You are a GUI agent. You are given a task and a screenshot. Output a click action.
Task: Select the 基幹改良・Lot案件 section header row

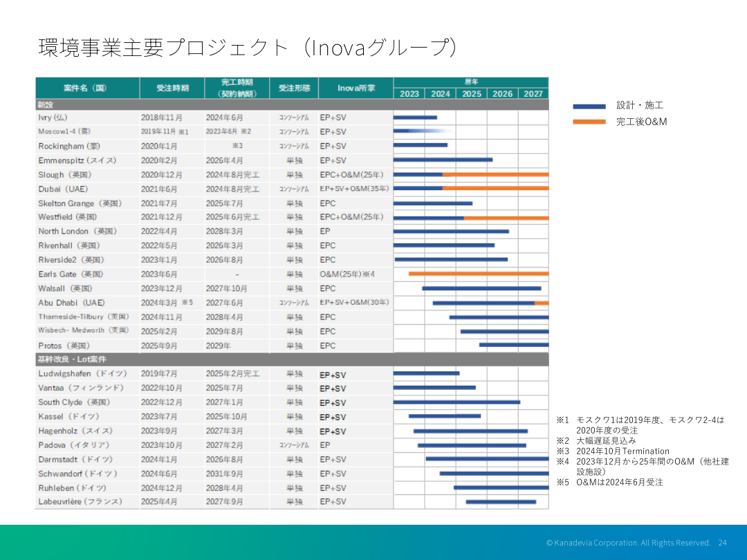point(291,360)
